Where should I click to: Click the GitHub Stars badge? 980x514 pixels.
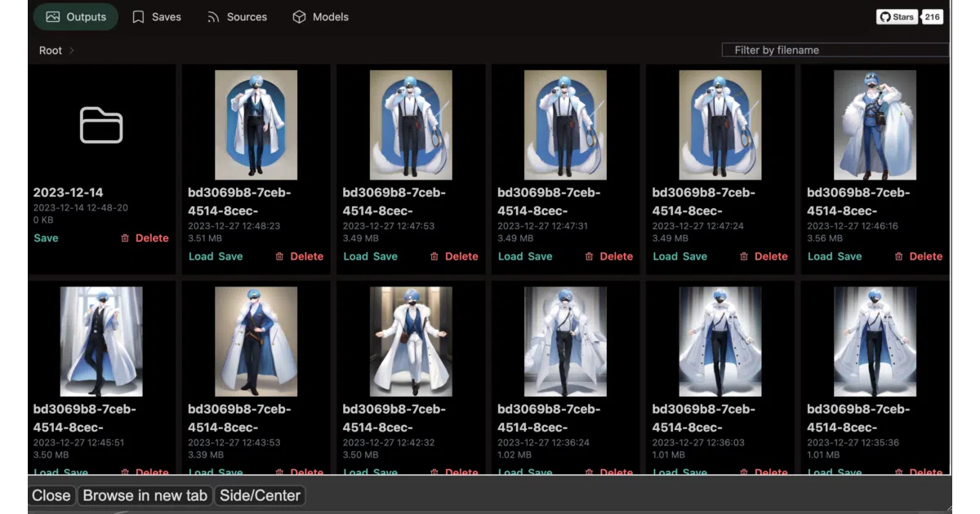[x=897, y=16]
